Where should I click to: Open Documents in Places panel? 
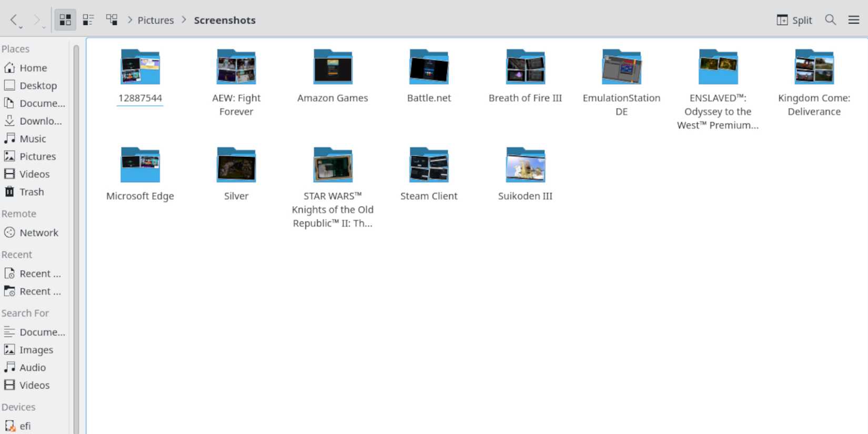34,103
